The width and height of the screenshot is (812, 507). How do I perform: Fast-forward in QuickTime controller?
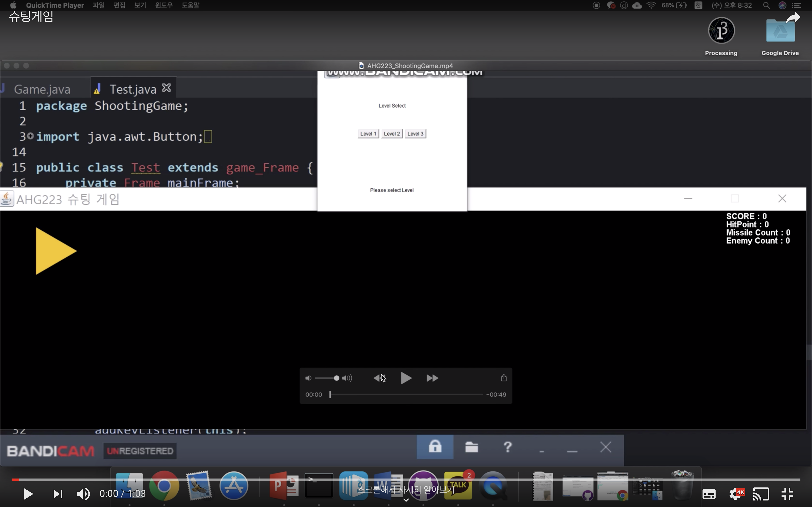tap(432, 378)
